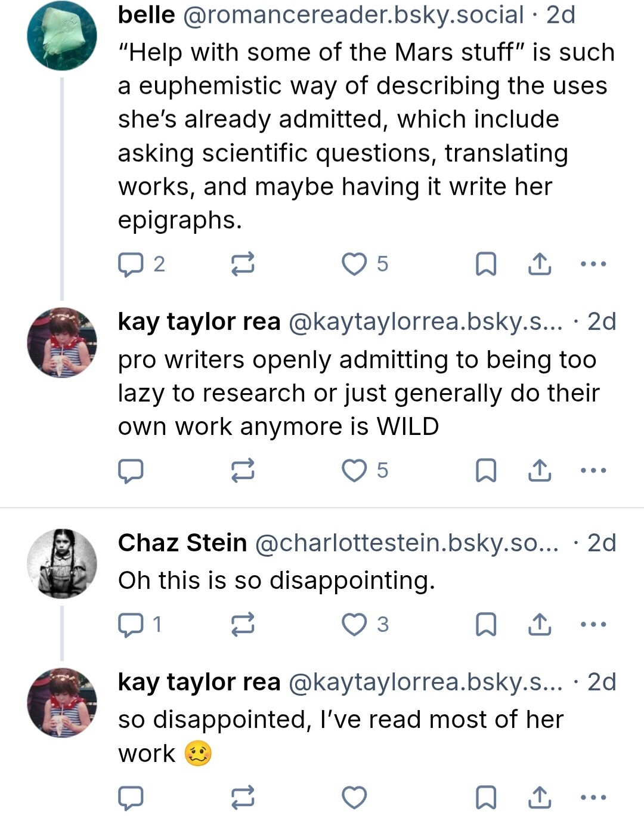
Task: Repost kay taylor rea's 'WILD' post
Action: [243, 471]
